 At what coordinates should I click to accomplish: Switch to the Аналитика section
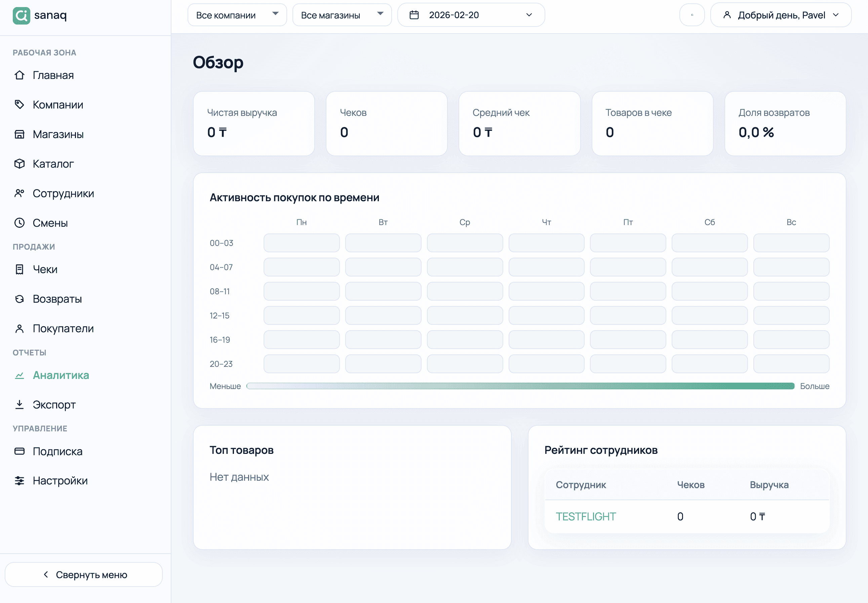(x=61, y=375)
